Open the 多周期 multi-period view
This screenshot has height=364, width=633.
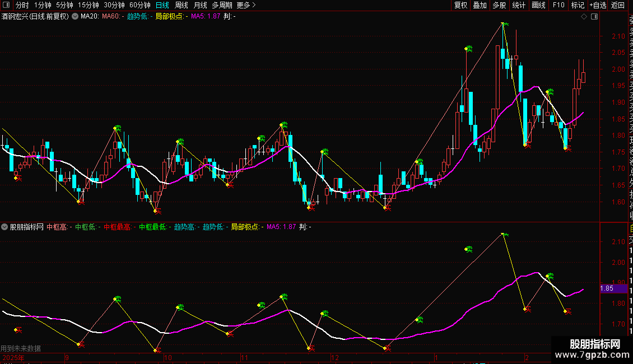pos(221,6)
